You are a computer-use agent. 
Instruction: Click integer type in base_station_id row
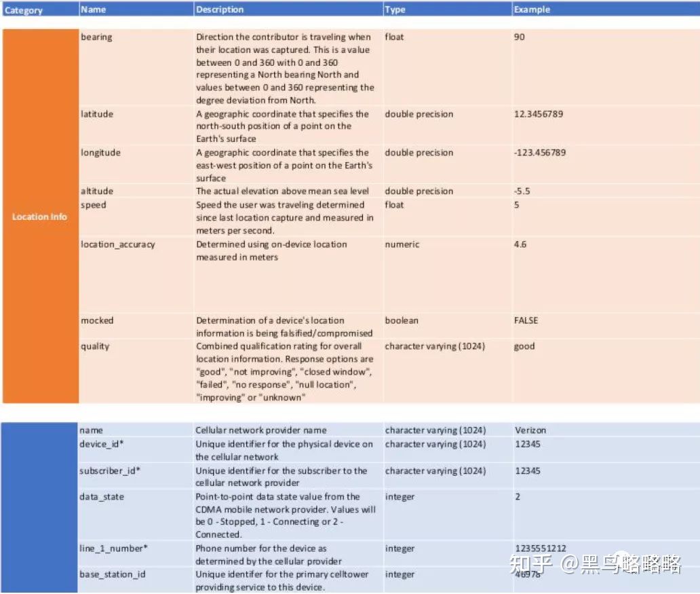(x=400, y=575)
